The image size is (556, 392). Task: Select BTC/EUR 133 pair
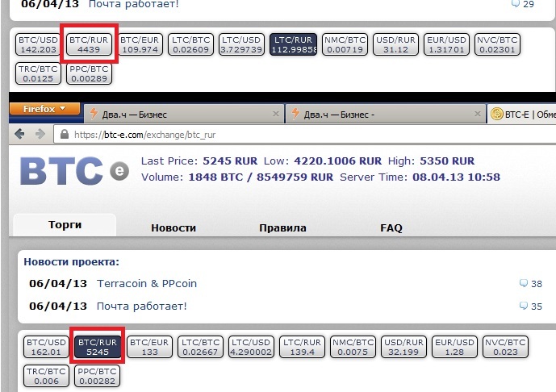point(149,347)
